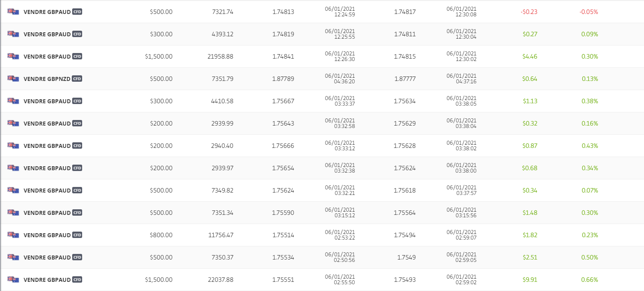This screenshot has height=291, width=644.
Task: Click the flag icon on the $800.00 trade row
Action: pos(13,235)
